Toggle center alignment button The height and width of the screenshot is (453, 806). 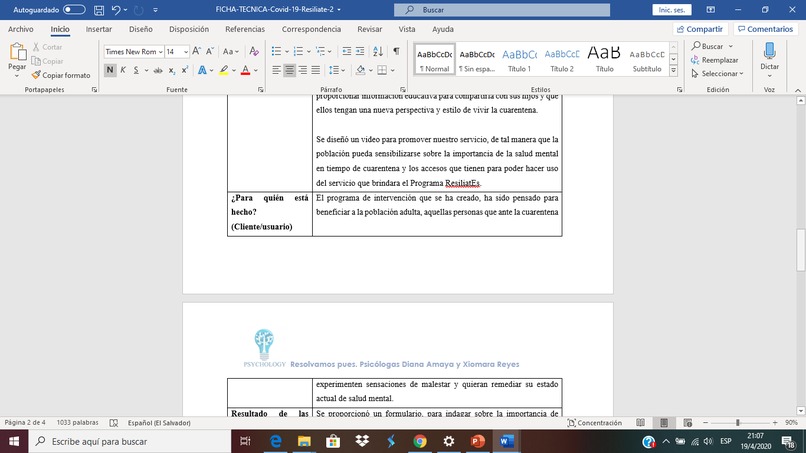pyautogui.click(x=289, y=70)
